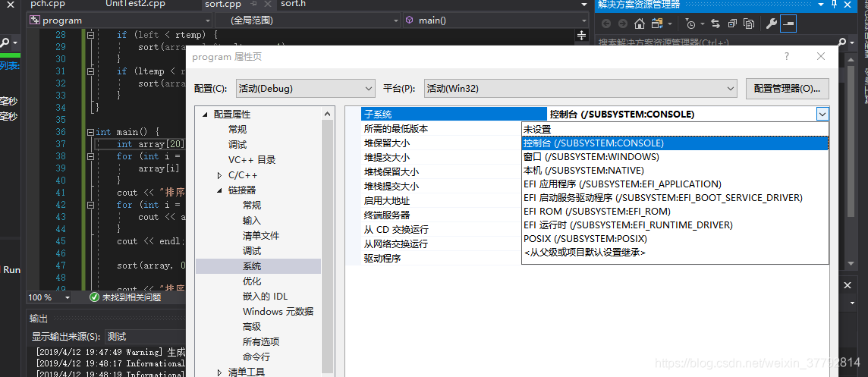
Task: Pin the sort.cpp editor tab
Action: [253, 5]
